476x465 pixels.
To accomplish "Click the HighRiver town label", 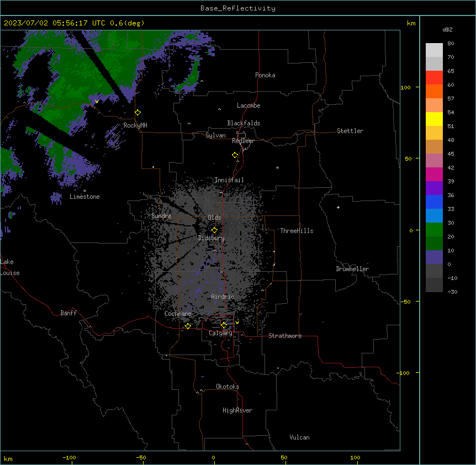I will [237, 410].
